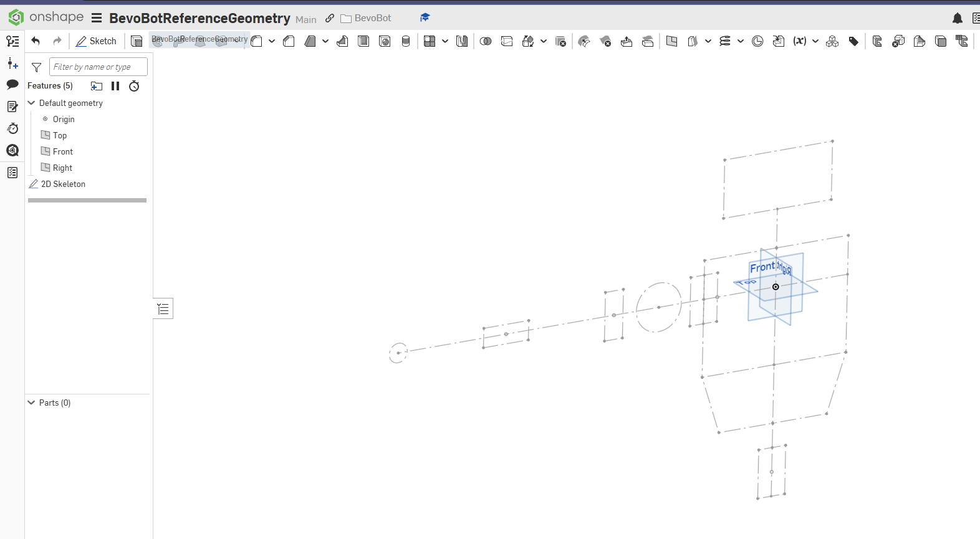Image resolution: width=980 pixels, height=539 pixels.
Task: Select the Variable (x) tool
Action: tap(800, 41)
